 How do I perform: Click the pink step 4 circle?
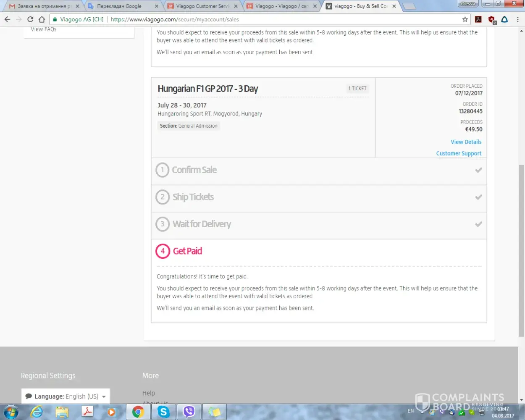click(163, 251)
